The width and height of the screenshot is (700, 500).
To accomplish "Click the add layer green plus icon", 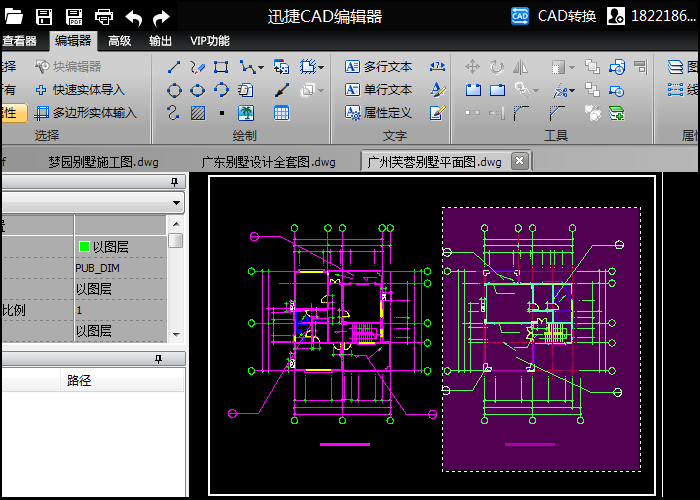I will pyautogui.click(x=617, y=113).
